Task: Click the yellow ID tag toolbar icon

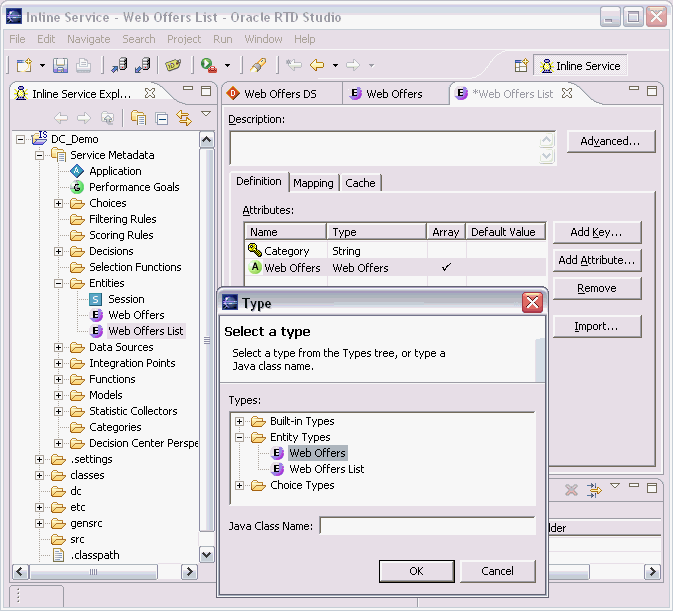Action: click(173, 65)
